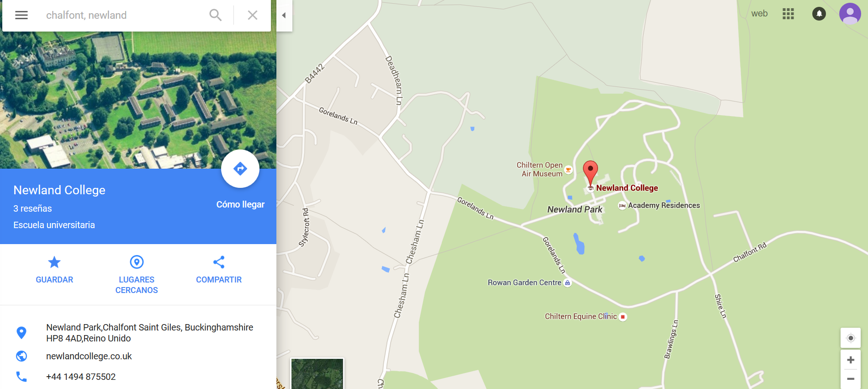The width and height of the screenshot is (868, 389).
Task: Click the directions arrow button
Action: pos(240,169)
